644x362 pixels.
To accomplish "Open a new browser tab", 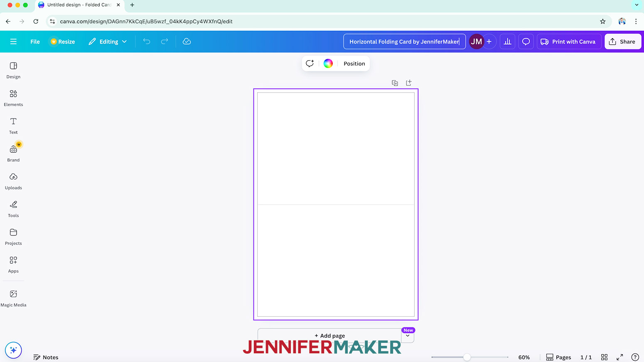I will click(x=132, y=5).
